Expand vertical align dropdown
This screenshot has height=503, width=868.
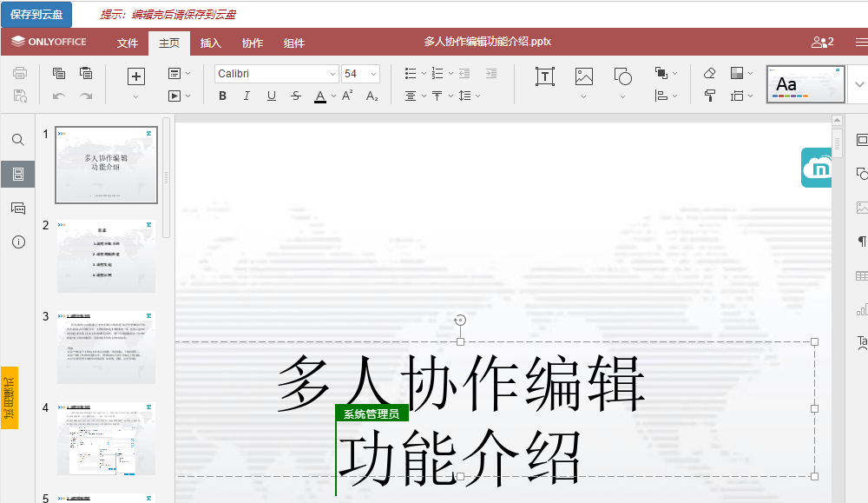pos(450,96)
